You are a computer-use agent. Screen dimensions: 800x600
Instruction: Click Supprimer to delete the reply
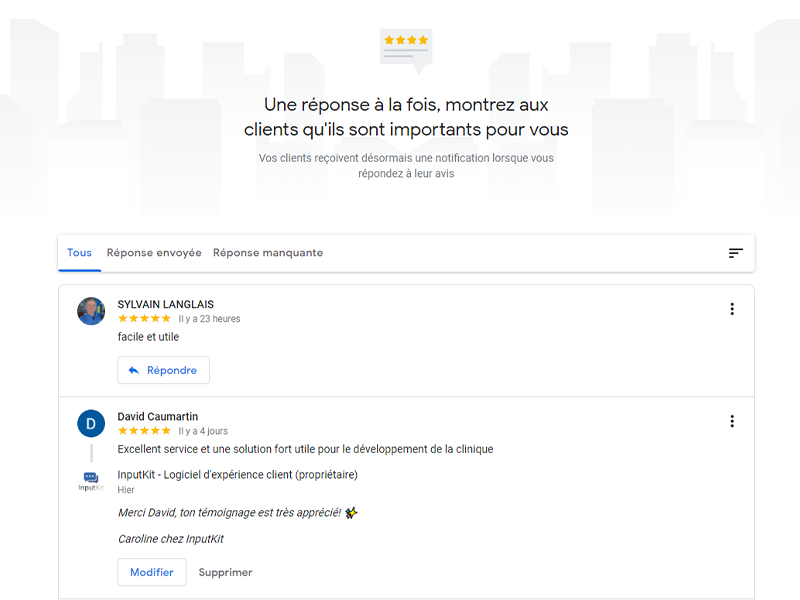[226, 572]
